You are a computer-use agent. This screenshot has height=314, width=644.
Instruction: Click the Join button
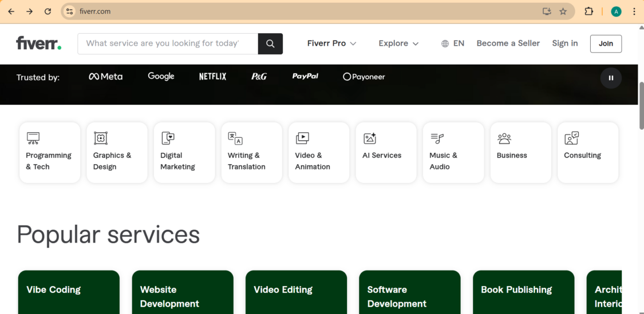pos(606,44)
